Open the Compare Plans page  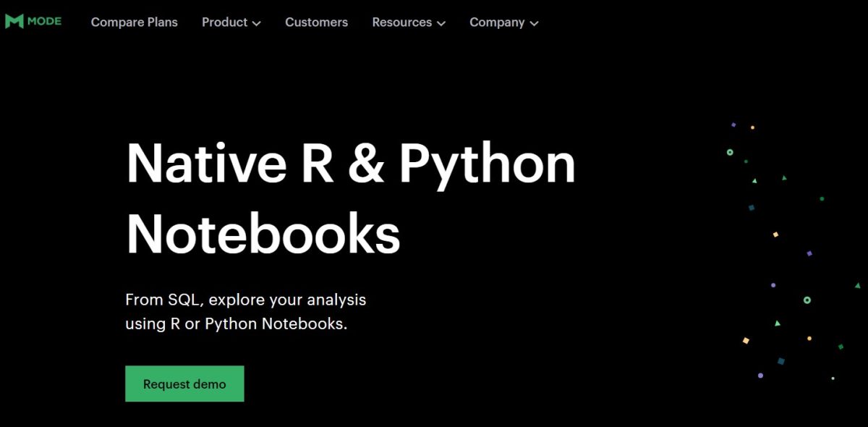pyautogui.click(x=134, y=22)
